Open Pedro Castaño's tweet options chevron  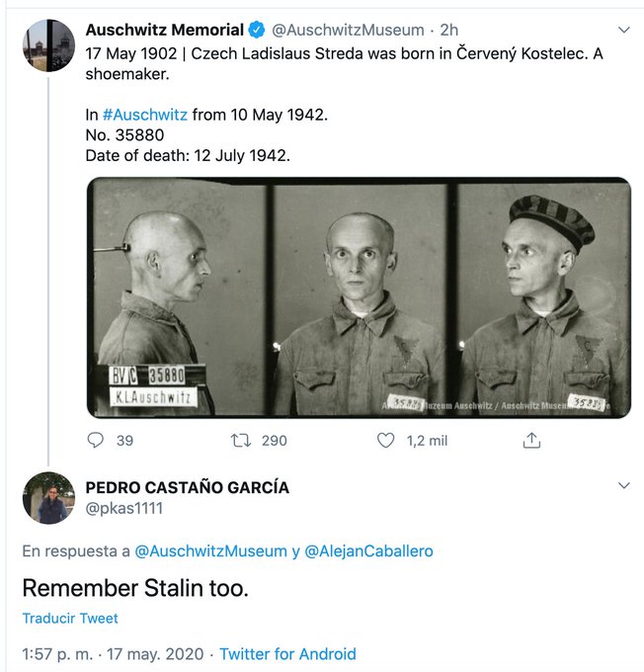pos(623,486)
